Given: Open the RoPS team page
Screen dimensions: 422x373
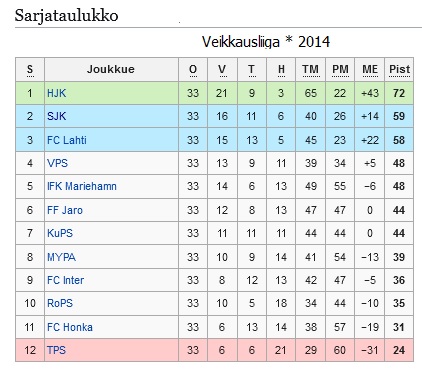Looking at the screenshot, I should pos(60,303).
